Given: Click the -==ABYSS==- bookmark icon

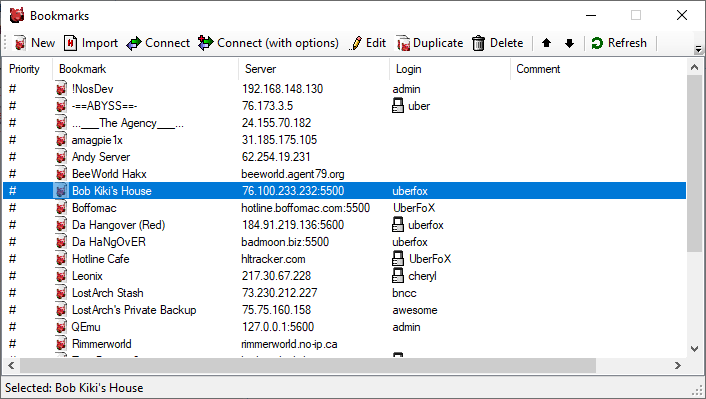Looking at the screenshot, I should [61, 106].
